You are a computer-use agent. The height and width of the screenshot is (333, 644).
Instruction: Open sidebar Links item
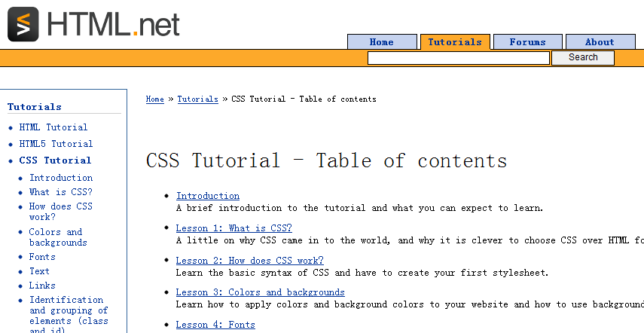[x=42, y=286]
